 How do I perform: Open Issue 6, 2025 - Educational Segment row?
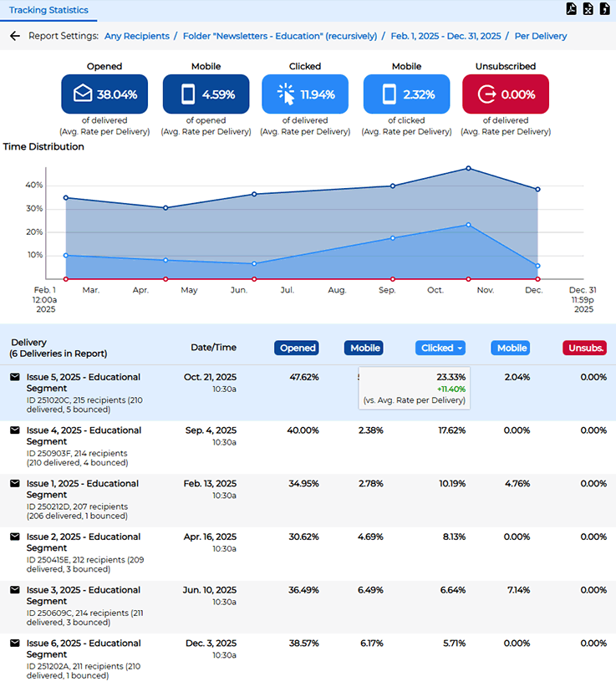pyautogui.click(x=84, y=649)
